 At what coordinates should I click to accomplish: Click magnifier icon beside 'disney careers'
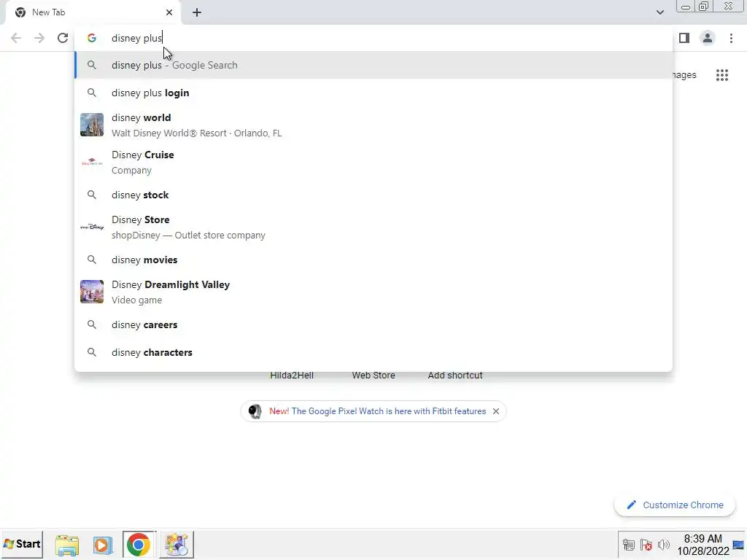tap(91, 324)
